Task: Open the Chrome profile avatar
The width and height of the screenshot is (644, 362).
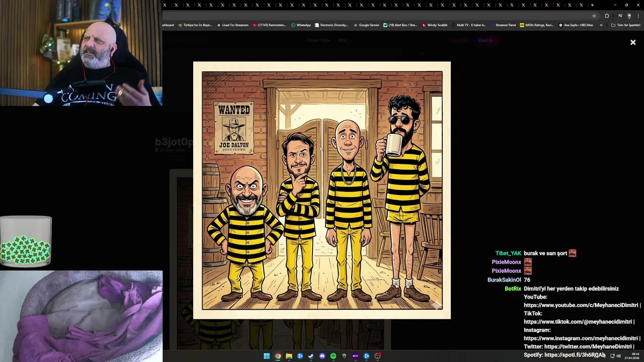Action: (628, 16)
